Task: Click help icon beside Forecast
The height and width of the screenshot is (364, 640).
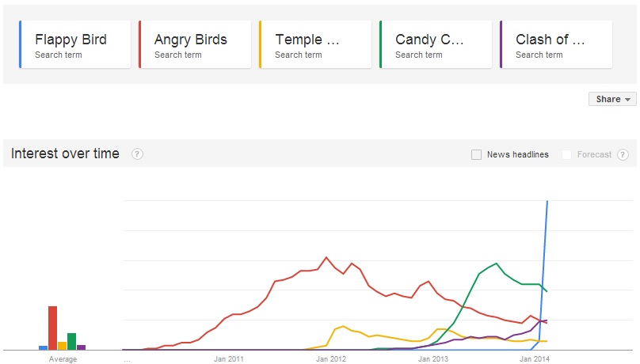Action: [x=623, y=154]
